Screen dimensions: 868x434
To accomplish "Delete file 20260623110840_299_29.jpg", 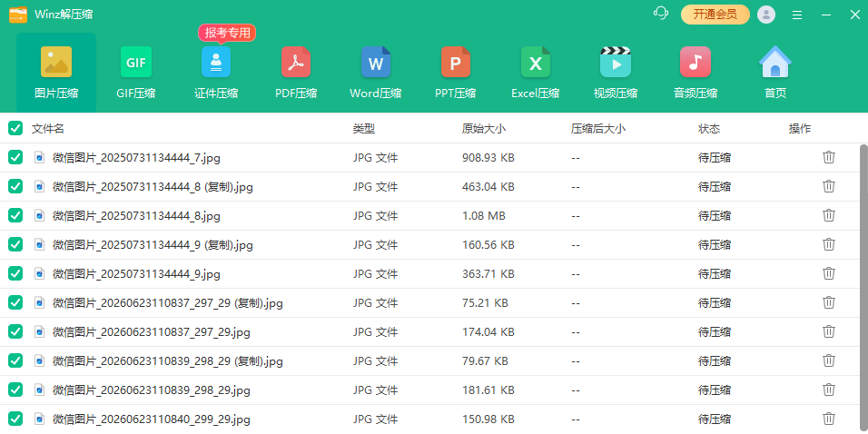I will click(x=829, y=419).
